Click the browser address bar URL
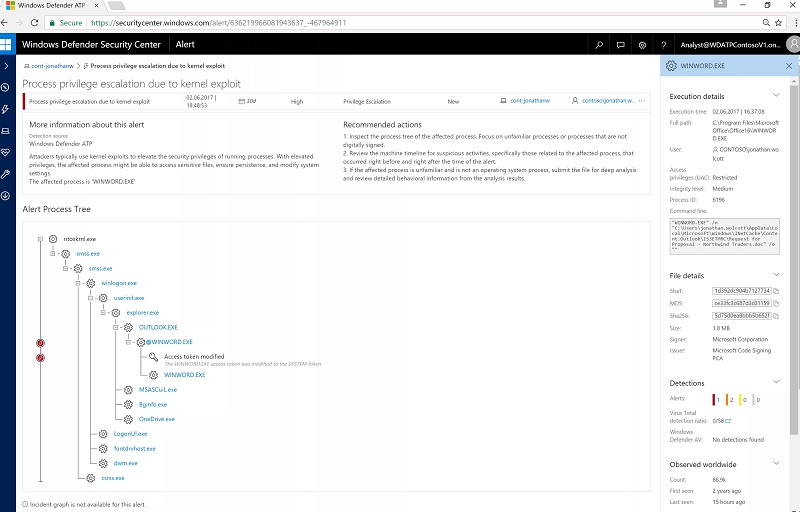This screenshot has height=512, width=800. pyautogui.click(x=218, y=23)
